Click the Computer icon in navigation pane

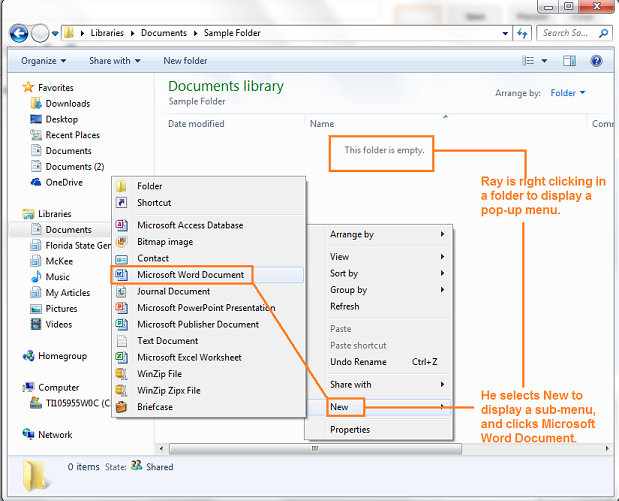(x=28, y=387)
